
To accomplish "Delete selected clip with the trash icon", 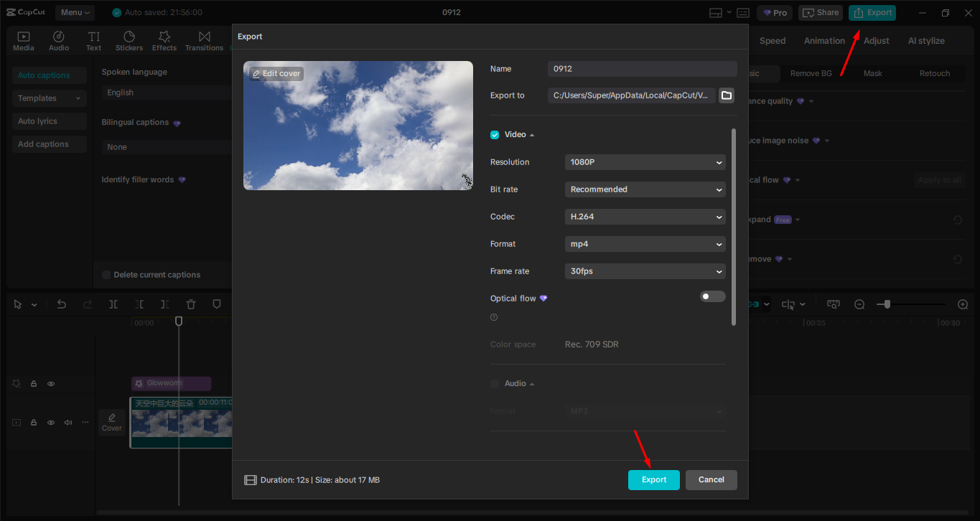I will pos(190,304).
